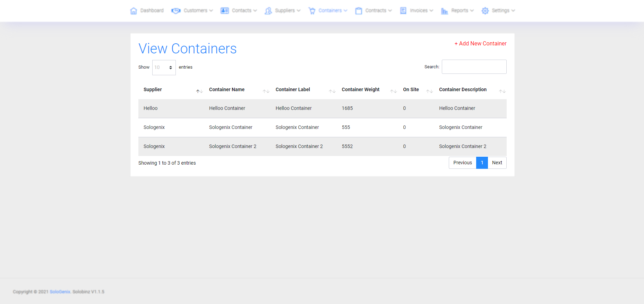Click the Settings gear icon
Image resolution: width=644 pixels, height=304 pixels.
point(485,11)
